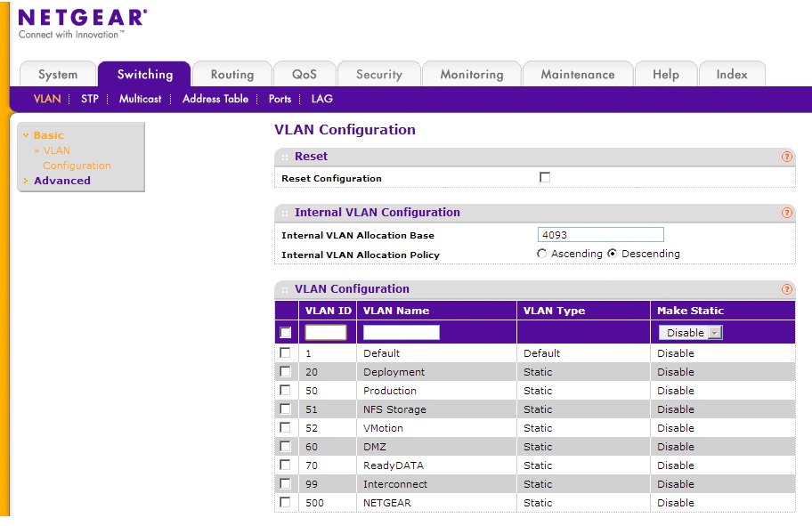This screenshot has height=526, width=812.
Task: Check the checkbox next to VLAN 99 Interconnect
Action: pos(285,484)
